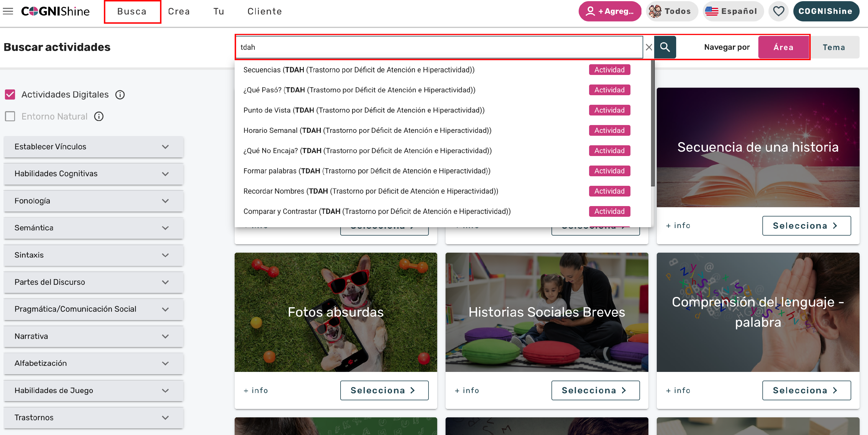Viewport: 868px width, 435px height.
Task: Open favorites via the heart icon
Action: (778, 11)
